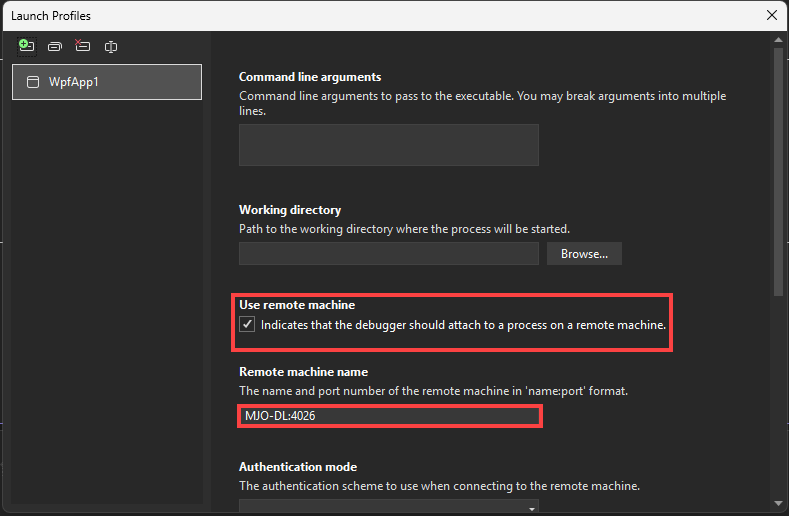
Task: Click the vertical scrollbar thumb
Action: pos(778,171)
